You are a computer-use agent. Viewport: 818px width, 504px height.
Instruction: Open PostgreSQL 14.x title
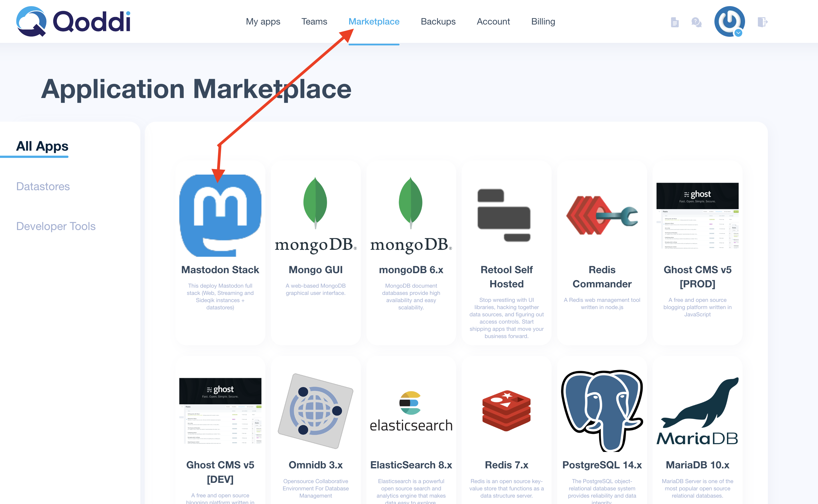point(602,465)
